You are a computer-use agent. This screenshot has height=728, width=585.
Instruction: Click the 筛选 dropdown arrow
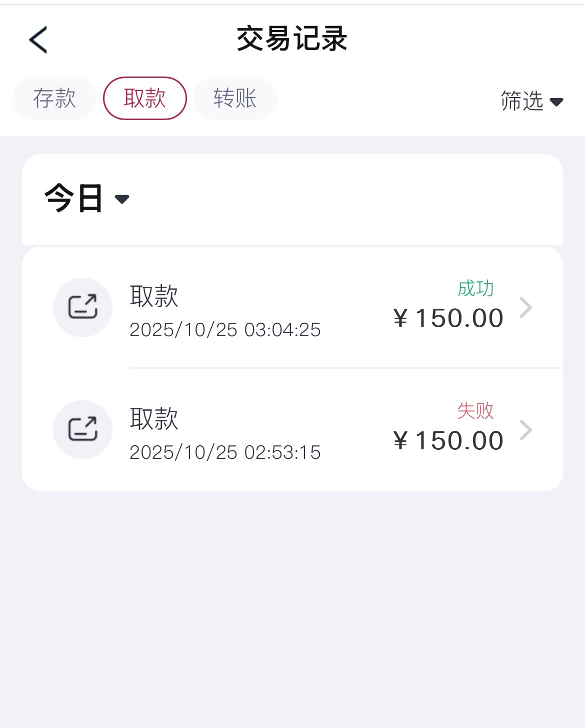556,102
